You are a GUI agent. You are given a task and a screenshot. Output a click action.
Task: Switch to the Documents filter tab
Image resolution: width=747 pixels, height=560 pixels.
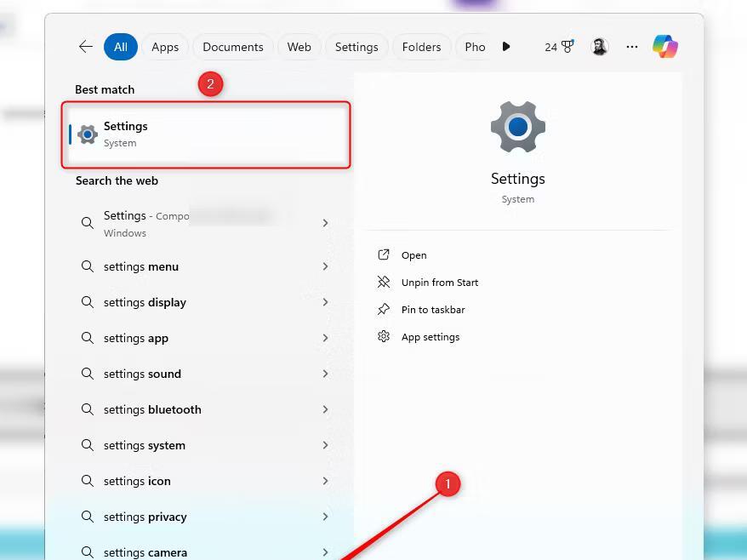232,47
